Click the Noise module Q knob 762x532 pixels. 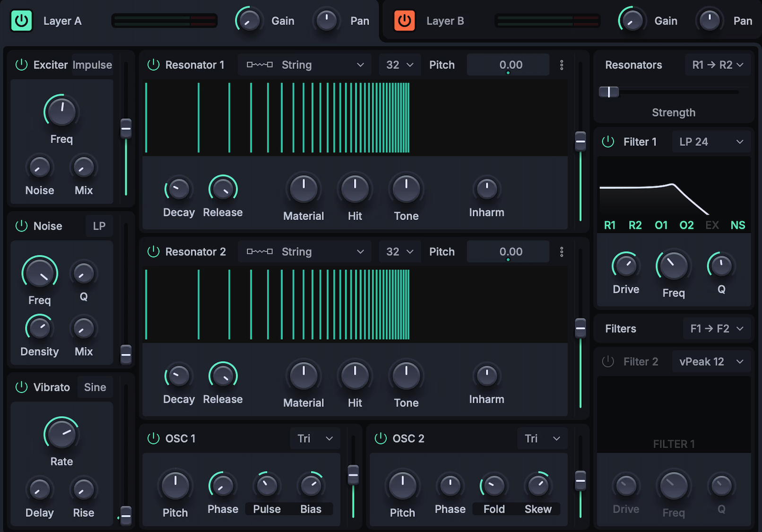84,273
